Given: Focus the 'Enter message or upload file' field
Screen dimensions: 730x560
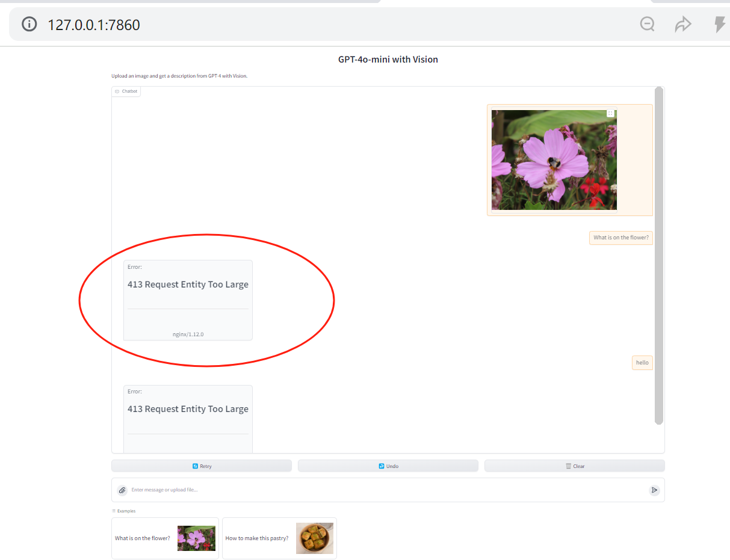Looking at the screenshot, I should click(x=385, y=490).
